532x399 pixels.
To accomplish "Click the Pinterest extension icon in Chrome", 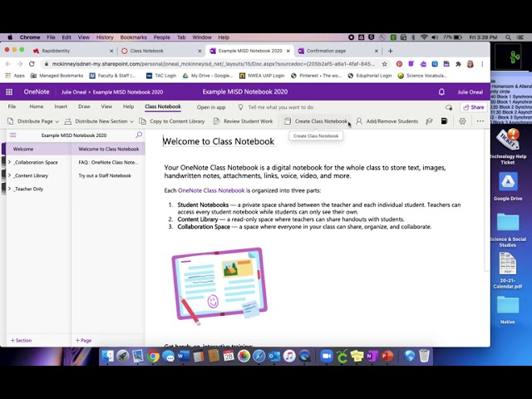I will click(399, 64).
